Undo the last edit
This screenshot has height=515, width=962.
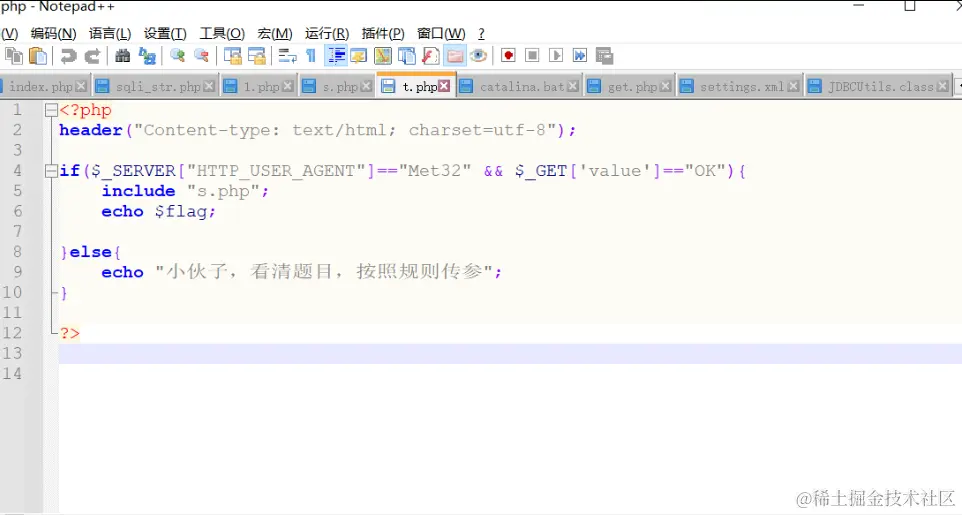tap(68, 56)
